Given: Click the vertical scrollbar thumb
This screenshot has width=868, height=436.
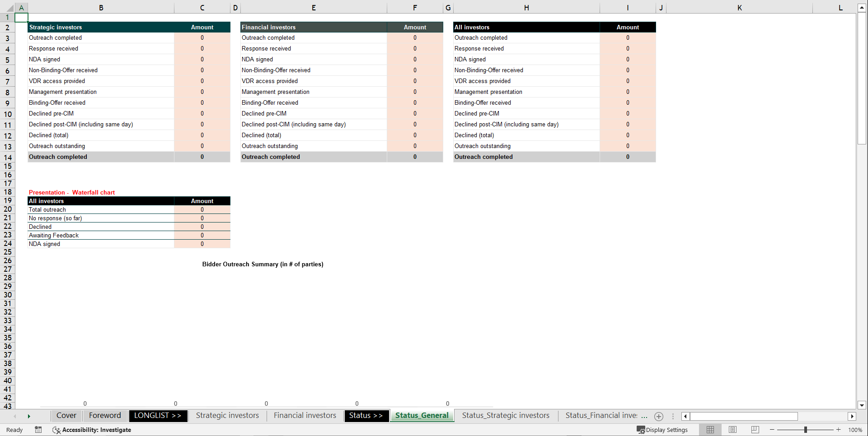Looking at the screenshot, I should (x=862, y=79).
